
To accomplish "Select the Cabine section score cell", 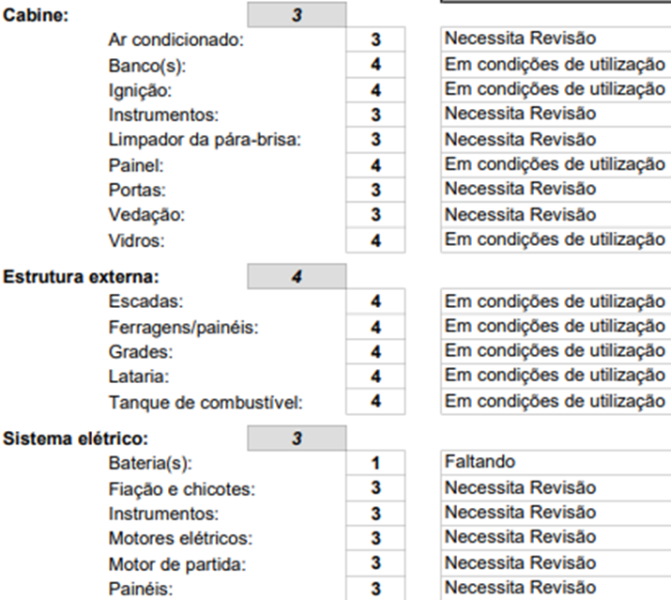I will coord(296,15).
